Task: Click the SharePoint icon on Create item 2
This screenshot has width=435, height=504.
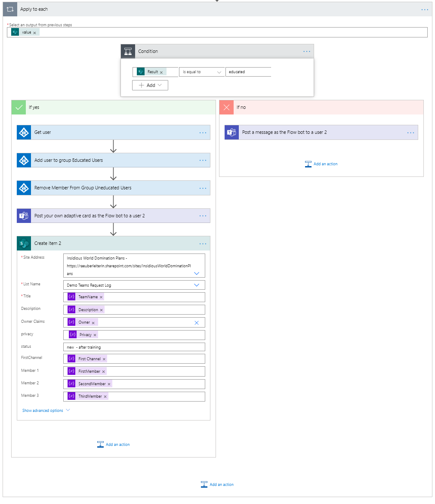Action: coord(24,243)
